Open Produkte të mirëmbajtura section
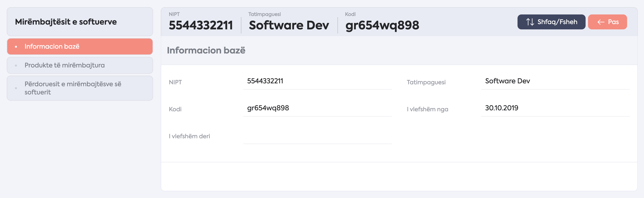 coord(80,65)
